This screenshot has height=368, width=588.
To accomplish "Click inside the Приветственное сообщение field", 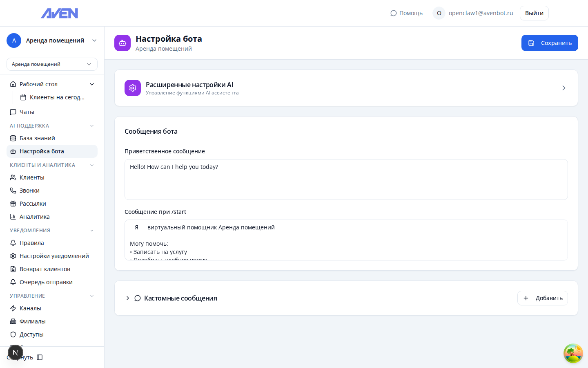I will click(346, 179).
